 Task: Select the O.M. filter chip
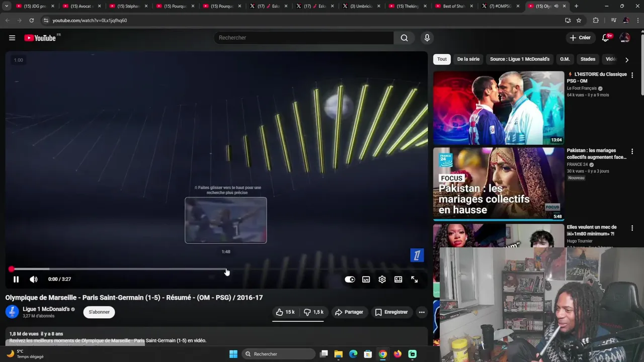[x=565, y=59]
